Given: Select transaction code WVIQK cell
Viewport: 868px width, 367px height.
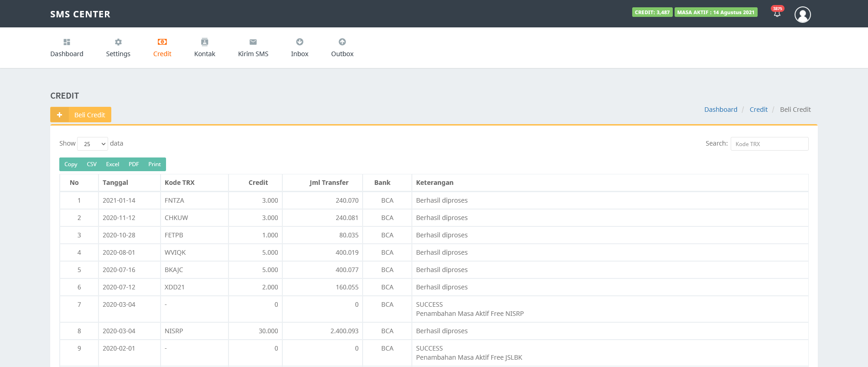Looking at the screenshot, I should click(194, 252).
